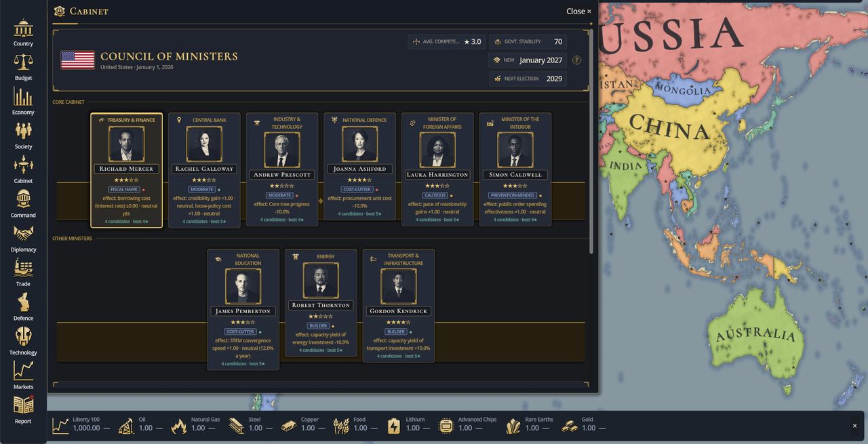
Task: Click Avg. Competence 3.0 stat
Action: point(447,42)
